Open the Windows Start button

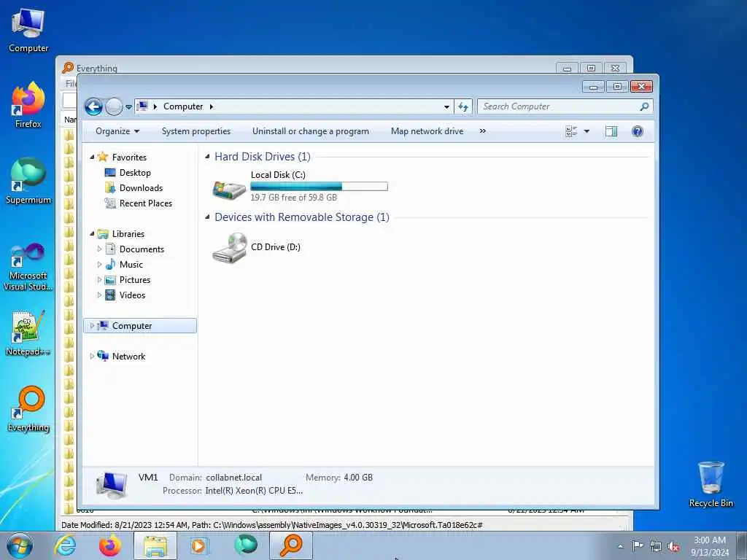[20, 545]
